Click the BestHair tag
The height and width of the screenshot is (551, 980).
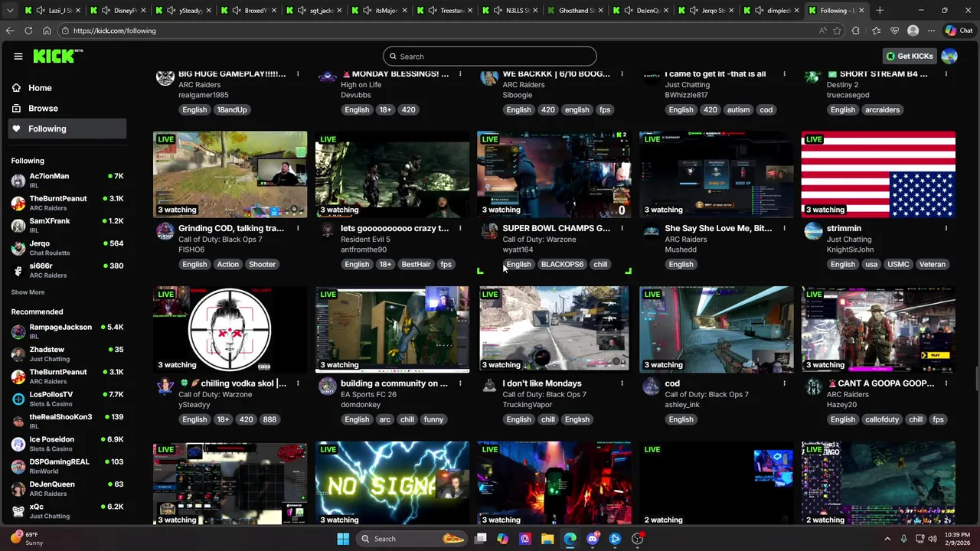(x=416, y=264)
